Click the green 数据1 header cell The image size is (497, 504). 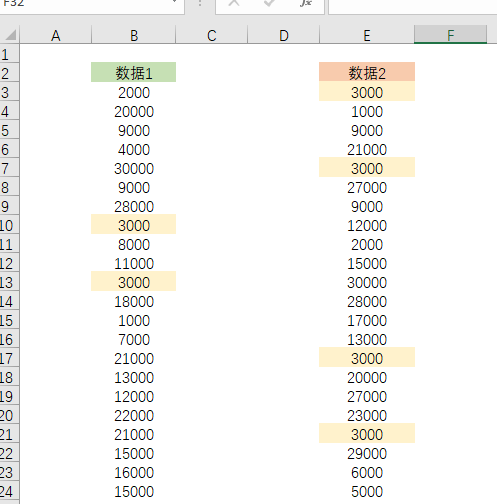[x=133, y=72]
